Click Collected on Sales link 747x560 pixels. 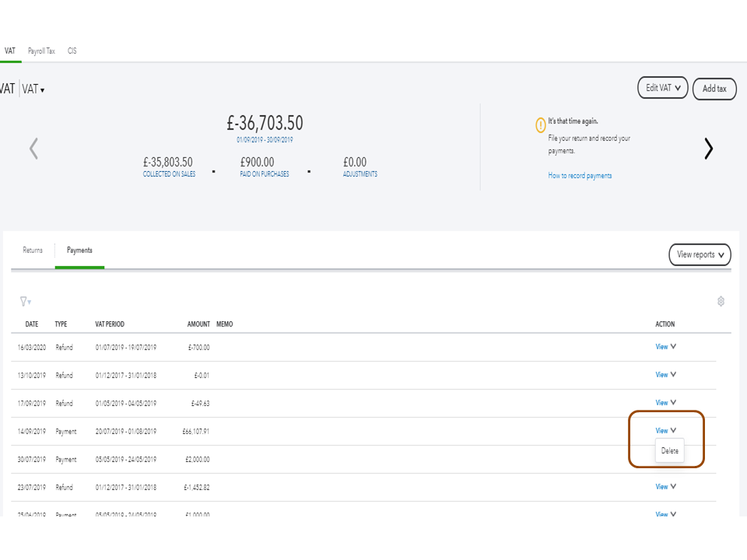pyautogui.click(x=169, y=174)
